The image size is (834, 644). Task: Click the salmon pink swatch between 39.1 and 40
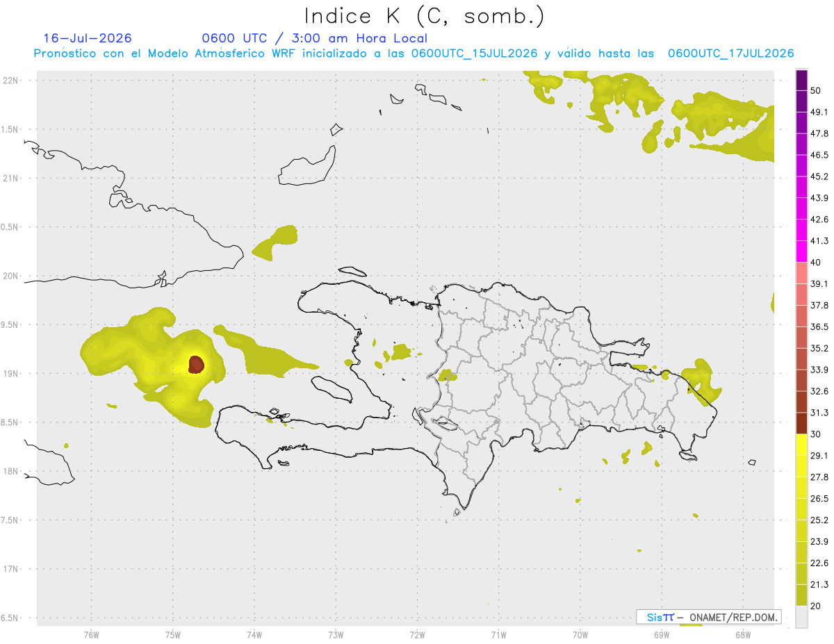point(801,273)
